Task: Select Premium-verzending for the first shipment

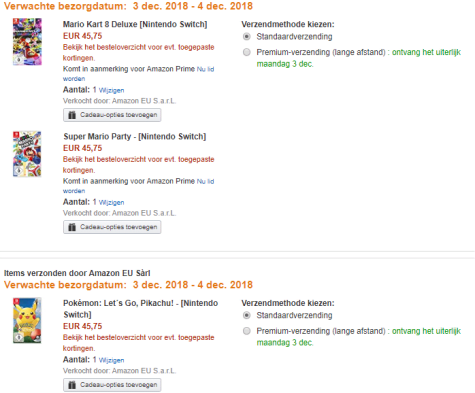Action: [247, 52]
